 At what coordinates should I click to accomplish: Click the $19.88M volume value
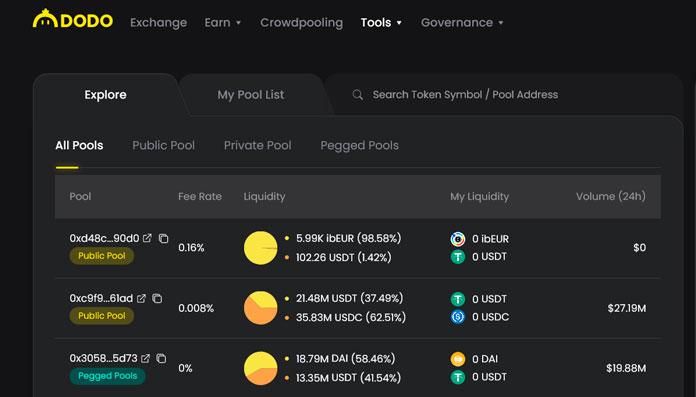626,368
